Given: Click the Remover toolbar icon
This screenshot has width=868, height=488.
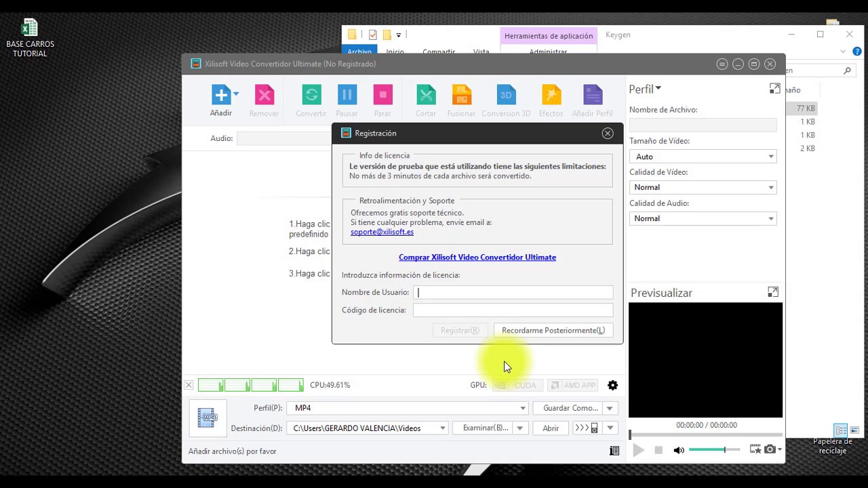Looking at the screenshot, I should pyautogui.click(x=264, y=95).
